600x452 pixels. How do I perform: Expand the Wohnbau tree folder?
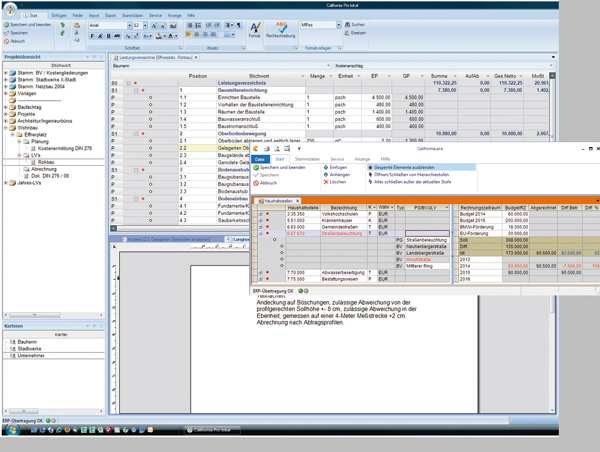click(6, 128)
